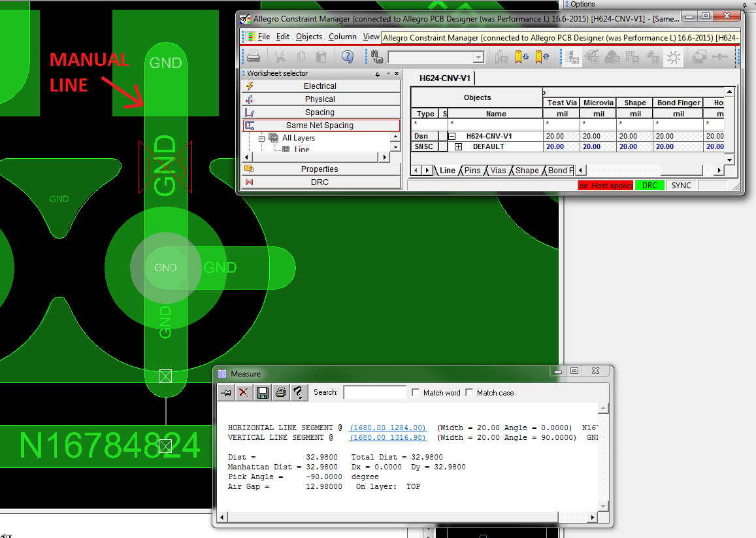Click the red X icon in Measure toolbar

tap(244, 392)
